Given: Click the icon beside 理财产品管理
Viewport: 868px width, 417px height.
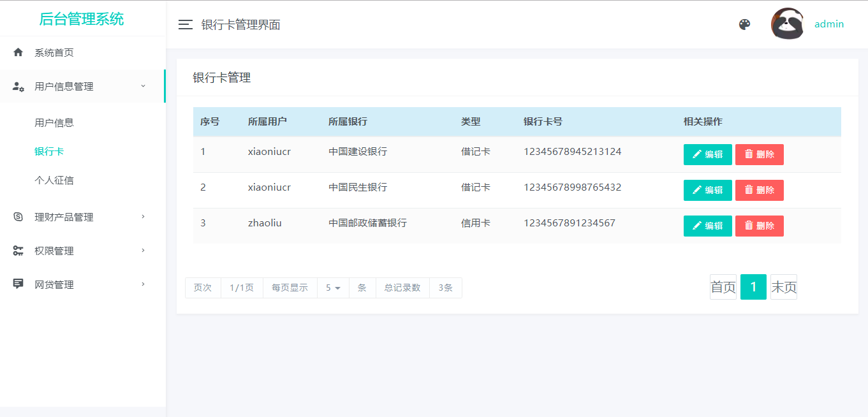Looking at the screenshot, I should [18, 217].
